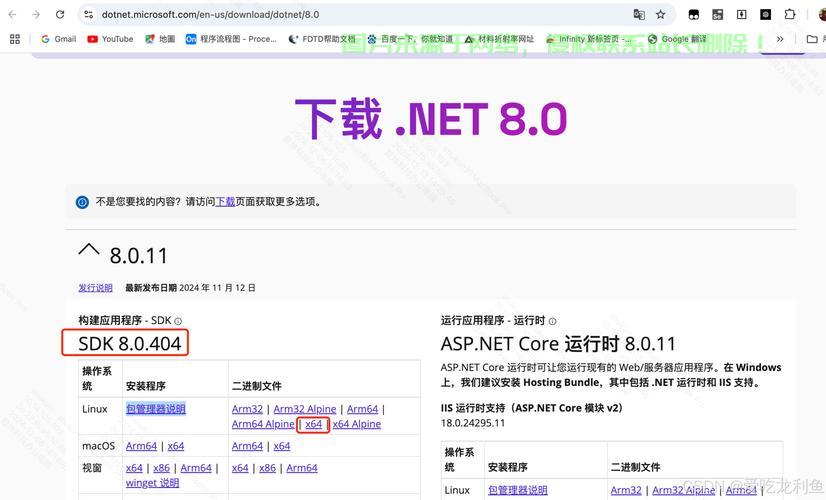Download SDK Windows Arm64 binary
This screenshot has width=826, height=500.
pyautogui.click(x=302, y=468)
